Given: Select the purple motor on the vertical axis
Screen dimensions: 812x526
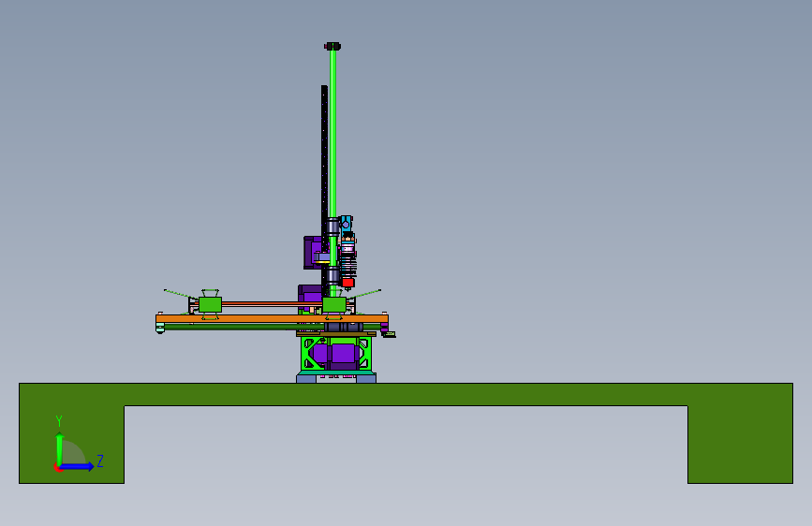Looking at the screenshot, I should [x=312, y=253].
